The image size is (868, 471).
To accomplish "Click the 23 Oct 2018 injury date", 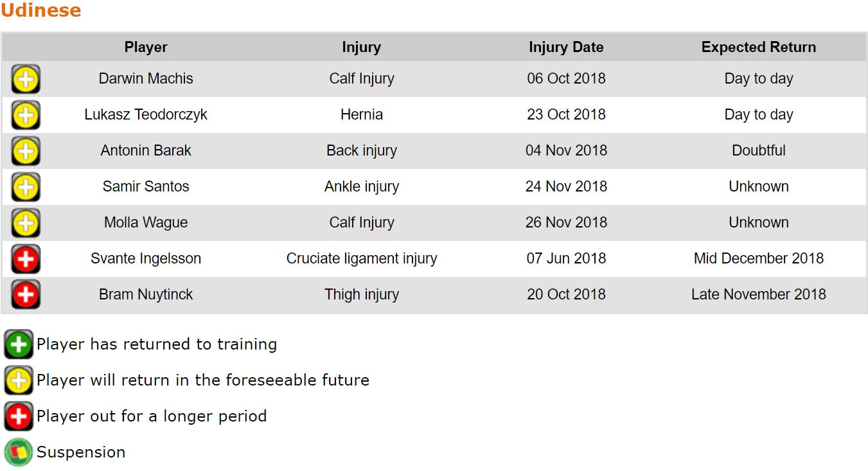I will (x=566, y=115).
